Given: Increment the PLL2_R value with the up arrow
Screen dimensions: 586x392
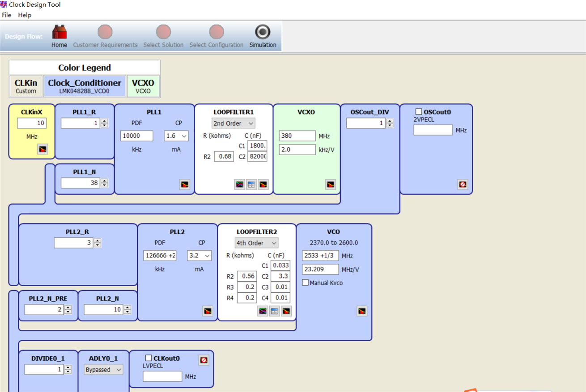Looking at the screenshot, I should (98, 240).
